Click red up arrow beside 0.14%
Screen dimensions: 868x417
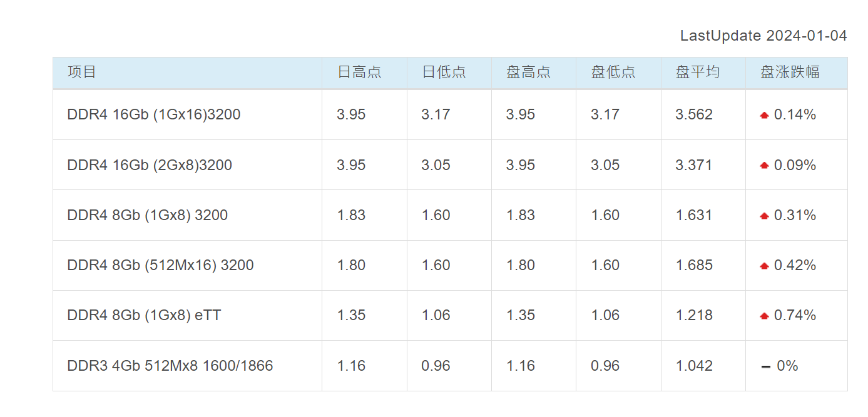pyautogui.click(x=764, y=115)
